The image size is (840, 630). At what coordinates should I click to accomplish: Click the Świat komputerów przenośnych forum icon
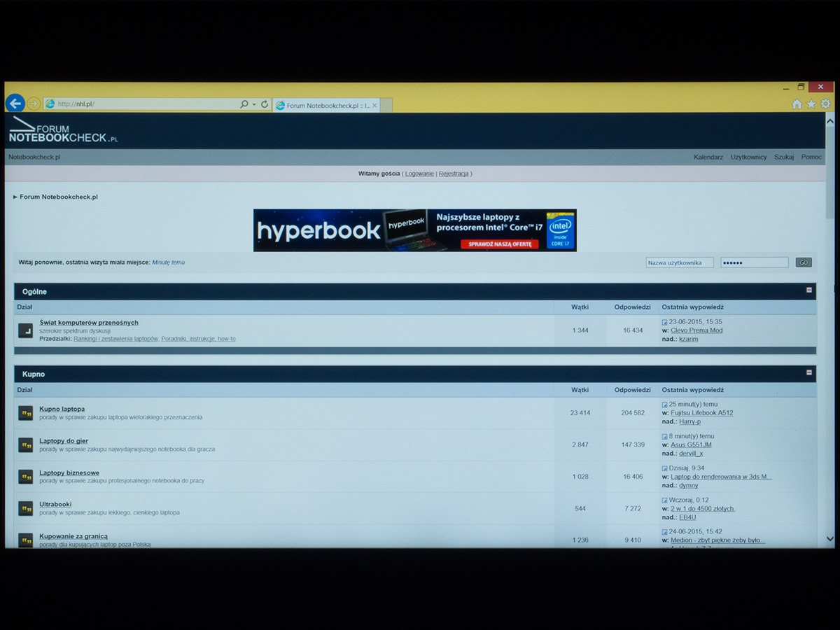(26, 330)
